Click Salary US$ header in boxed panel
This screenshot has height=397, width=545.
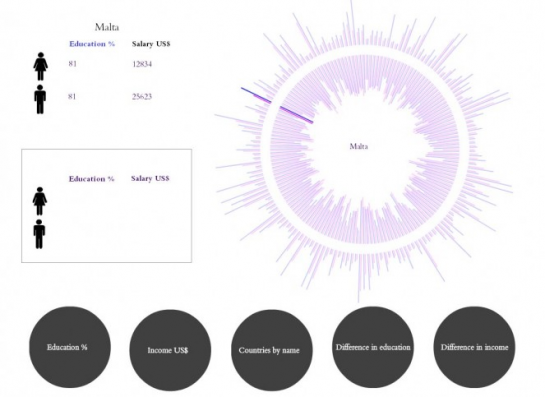[150, 178]
